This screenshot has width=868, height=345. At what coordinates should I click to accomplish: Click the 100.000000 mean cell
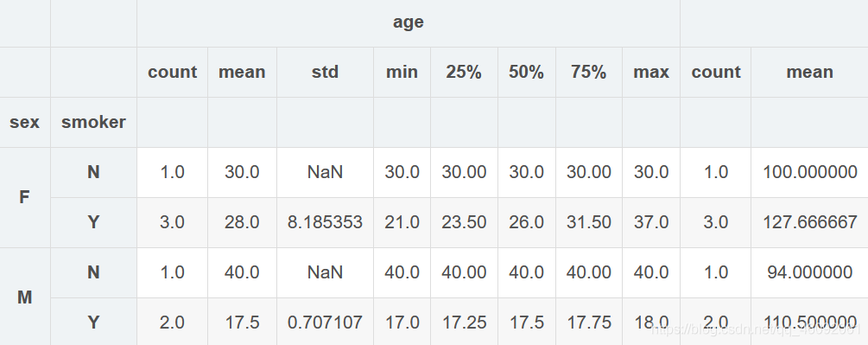(x=810, y=172)
